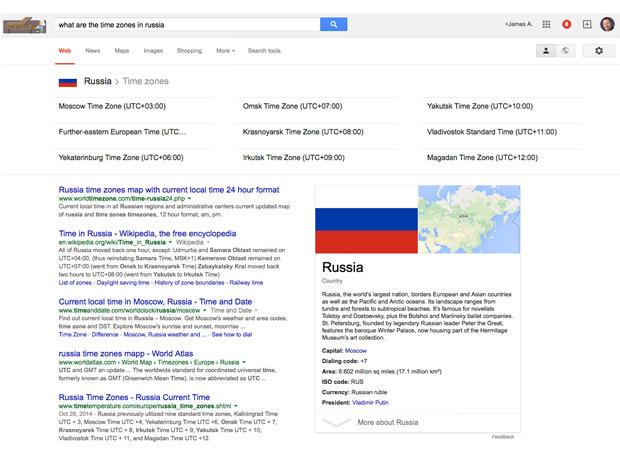The width and height of the screenshot is (620, 465).
Task: Click the Russian flag image in knowledge panel
Action: (x=366, y=219)
